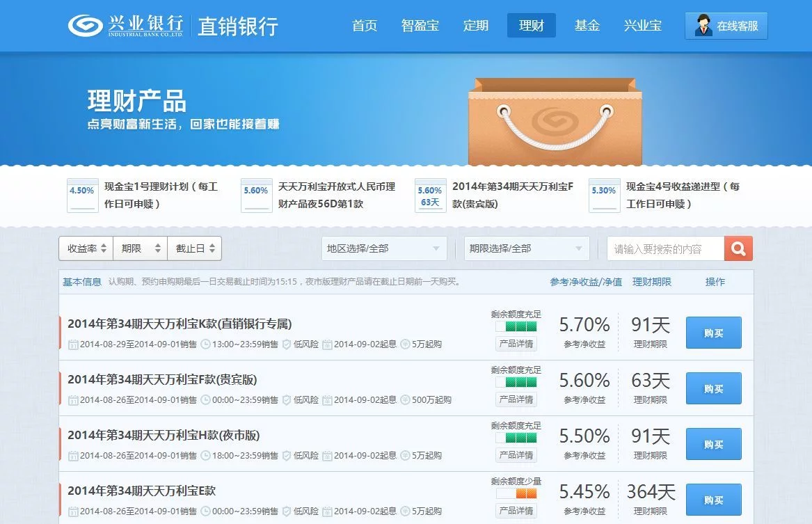Open the 智盈宝 navigation item
Screen dimensions: 812x524
point(420,25)
